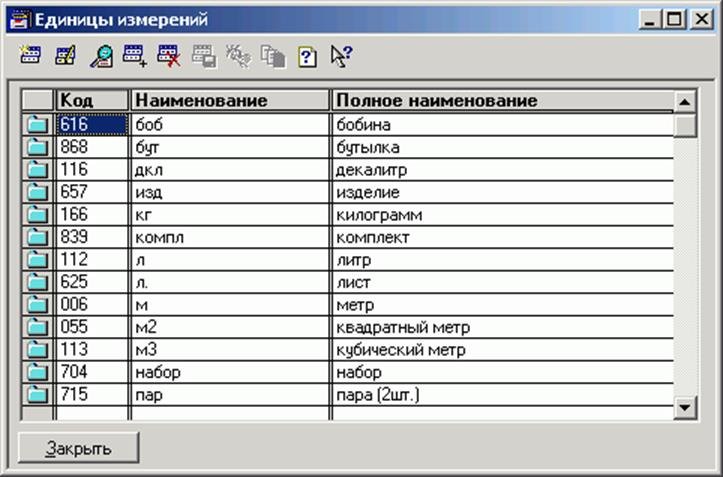Click the full name cell комплект
Screen dimensions: 723x477
(503, 237)
